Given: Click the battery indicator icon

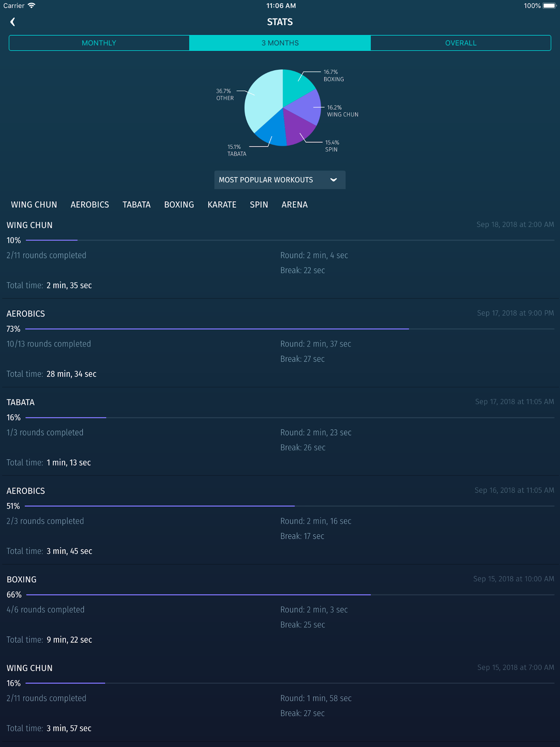Looking at the screenshot, I should pos(549,5).
